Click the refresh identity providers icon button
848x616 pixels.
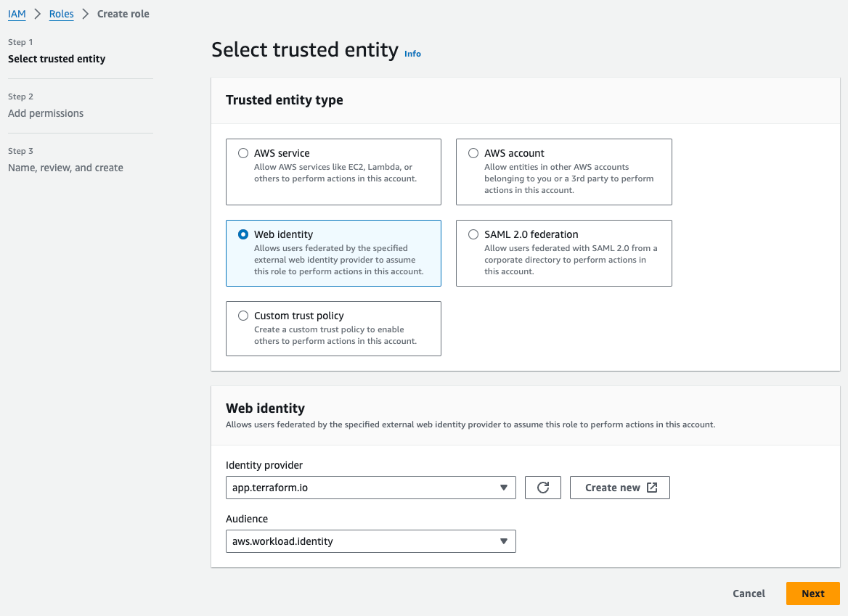pos(542,488)
